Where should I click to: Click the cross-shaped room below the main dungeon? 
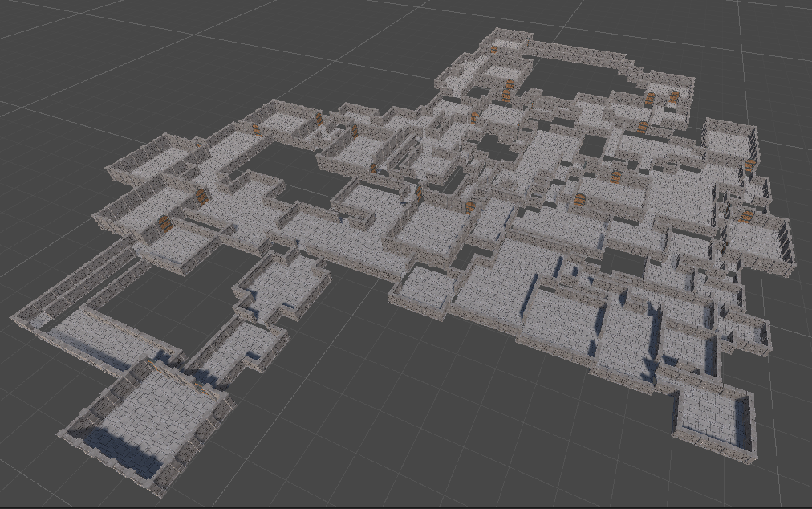click(282, 286)
